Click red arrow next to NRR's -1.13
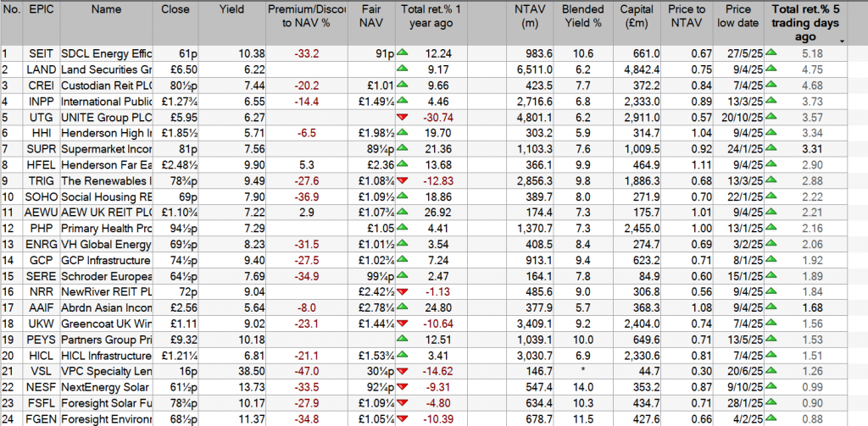 tap(403, 290)
